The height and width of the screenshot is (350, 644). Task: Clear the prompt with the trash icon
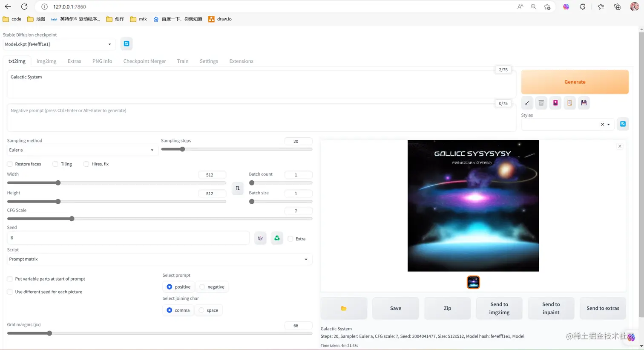point(541,103)
